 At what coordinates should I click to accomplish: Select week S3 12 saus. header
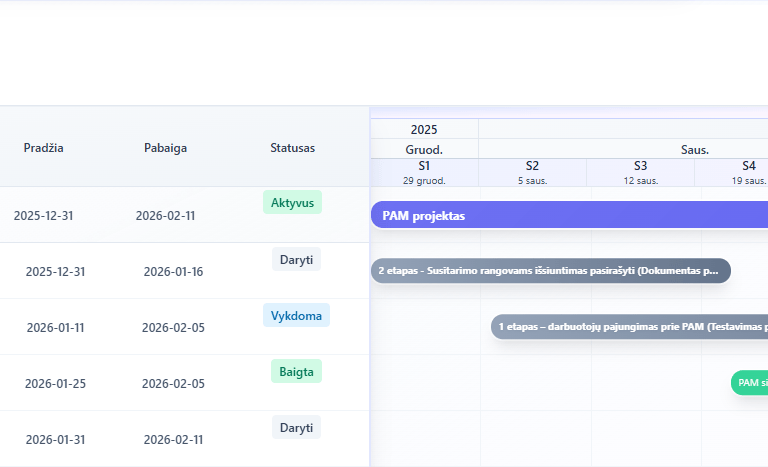pos(641,172)
